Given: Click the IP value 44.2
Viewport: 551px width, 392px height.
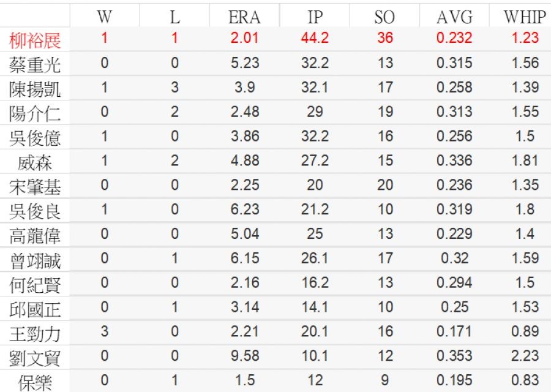Looking at the screenshot, I should 315,38.
